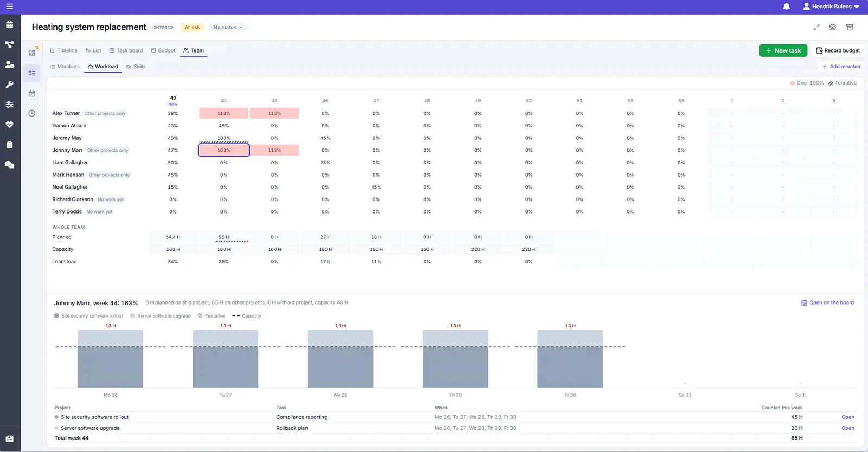The height and width of the screenshot is (452, 868).
Task: Open the schedule calendar icon in secondary sidebar
Action: click(x=32, y=93)
